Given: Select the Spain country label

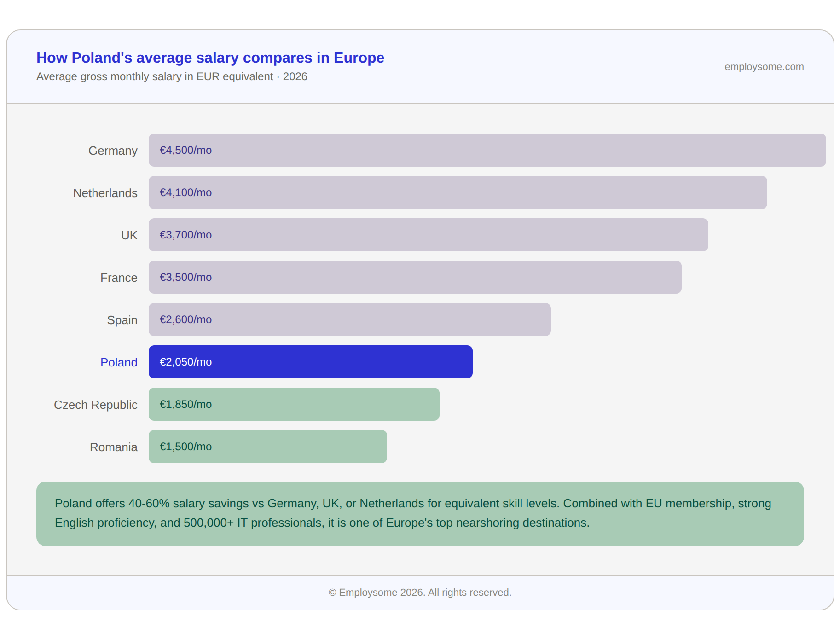Looking at the screenshot, I should pos(122,320).
